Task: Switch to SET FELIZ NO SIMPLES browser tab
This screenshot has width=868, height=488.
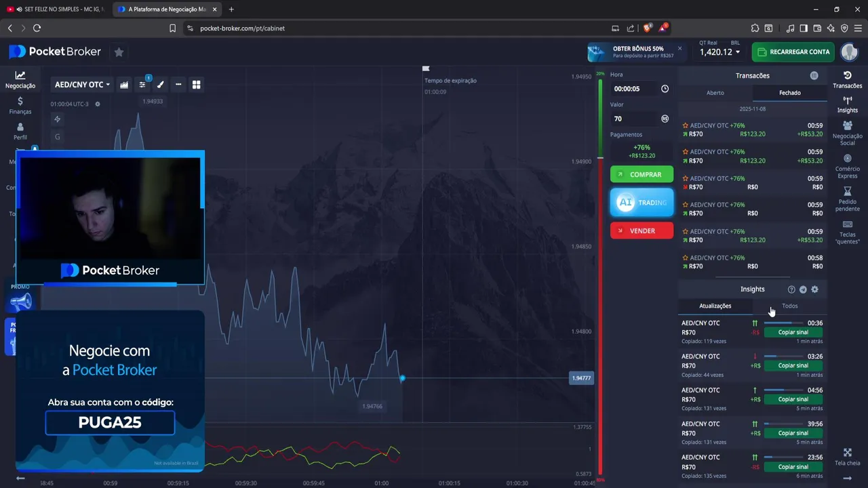Action: tap(57, 9)
